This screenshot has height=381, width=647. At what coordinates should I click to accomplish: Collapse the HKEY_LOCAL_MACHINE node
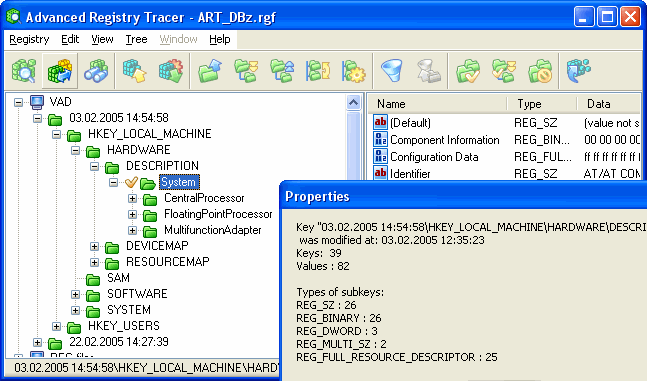pyautogui.click(x=57, y=135)
